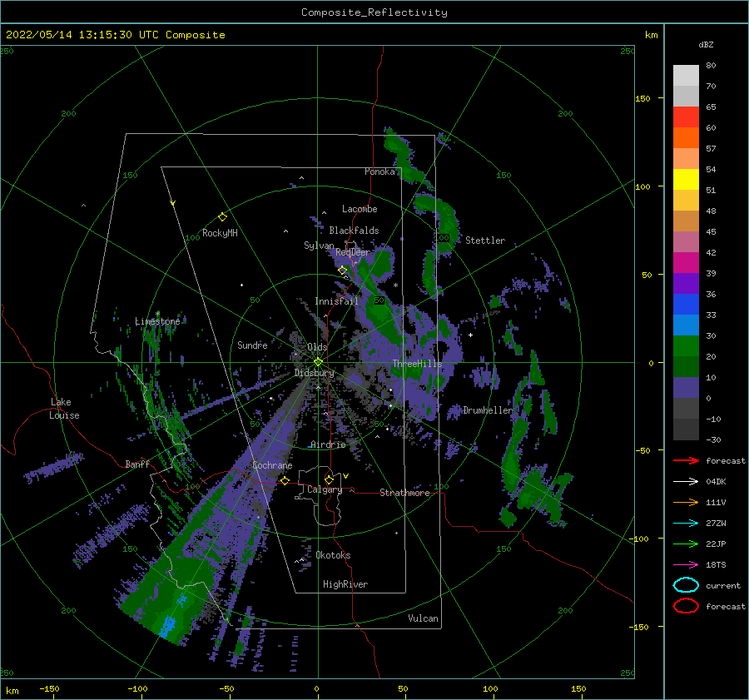Click the Blackfalds label

tap(354, 231)
